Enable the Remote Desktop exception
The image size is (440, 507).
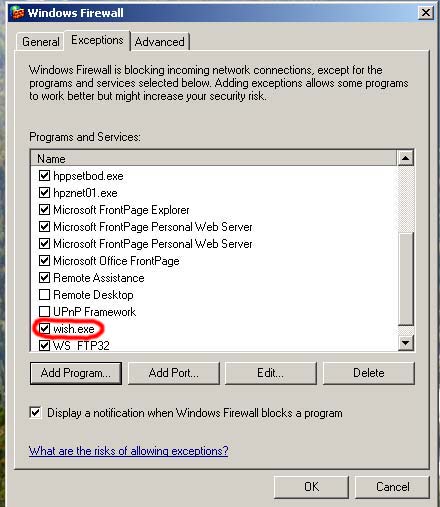[x=44, y=295]
